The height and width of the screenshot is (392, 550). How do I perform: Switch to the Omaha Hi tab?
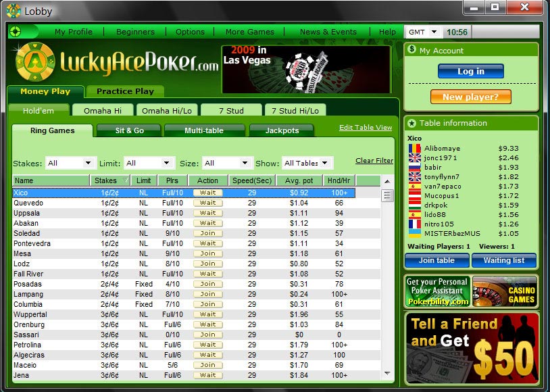pyautogui.click(x=103, y=111)
